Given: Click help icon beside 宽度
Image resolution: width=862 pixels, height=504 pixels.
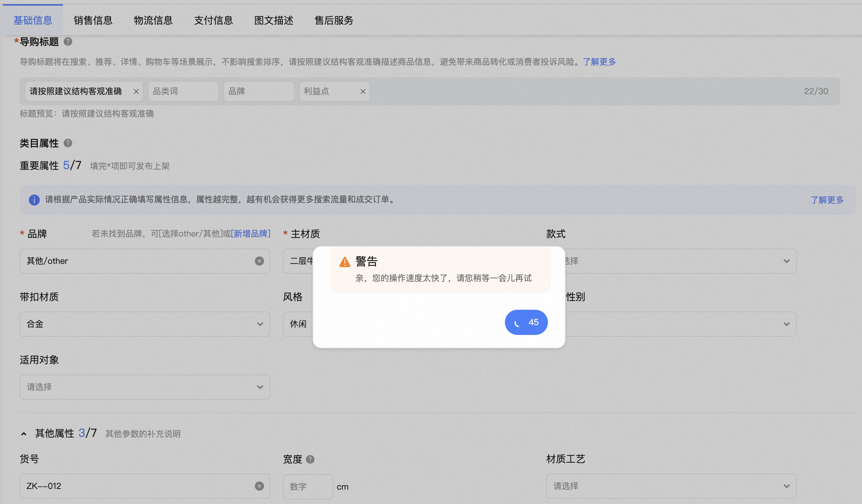Looking at the screenshot, I should 310,459.
